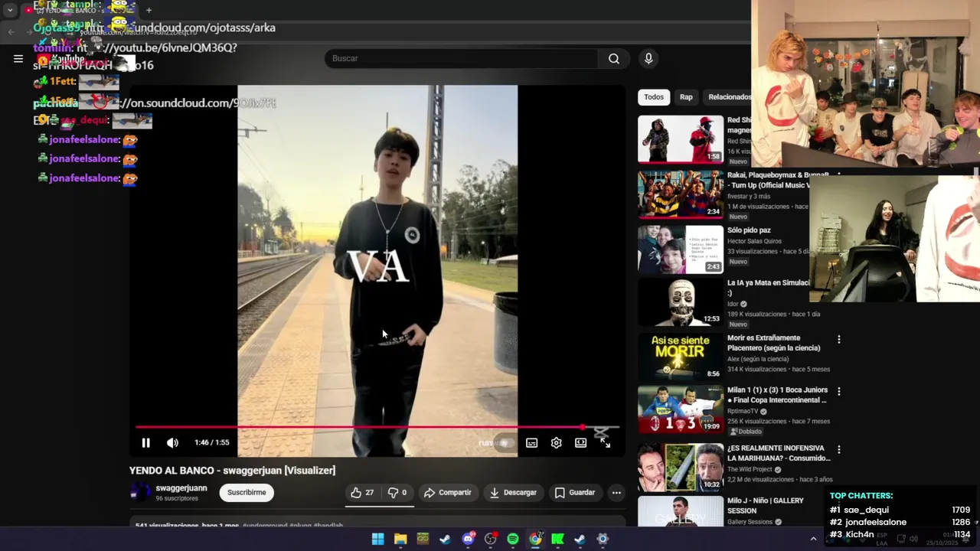Subscribe using the Suscribirme button

point(247,492)
